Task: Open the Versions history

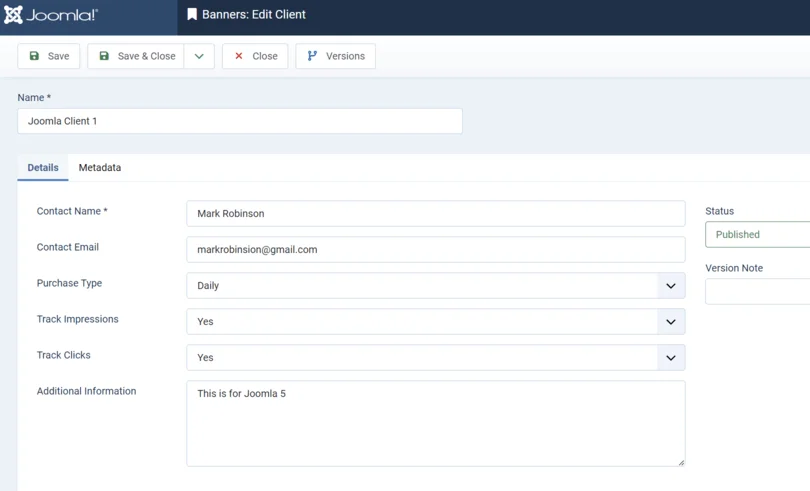Action: click(x=336, y=56)
